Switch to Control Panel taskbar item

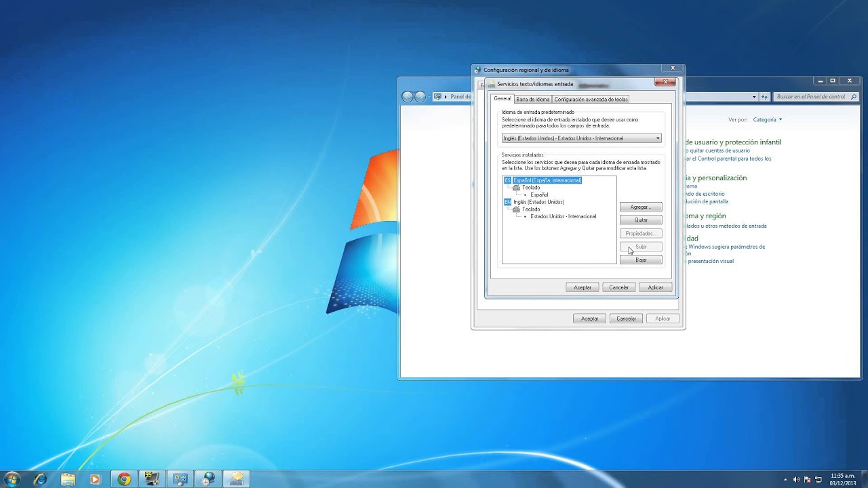coord(180,479)
